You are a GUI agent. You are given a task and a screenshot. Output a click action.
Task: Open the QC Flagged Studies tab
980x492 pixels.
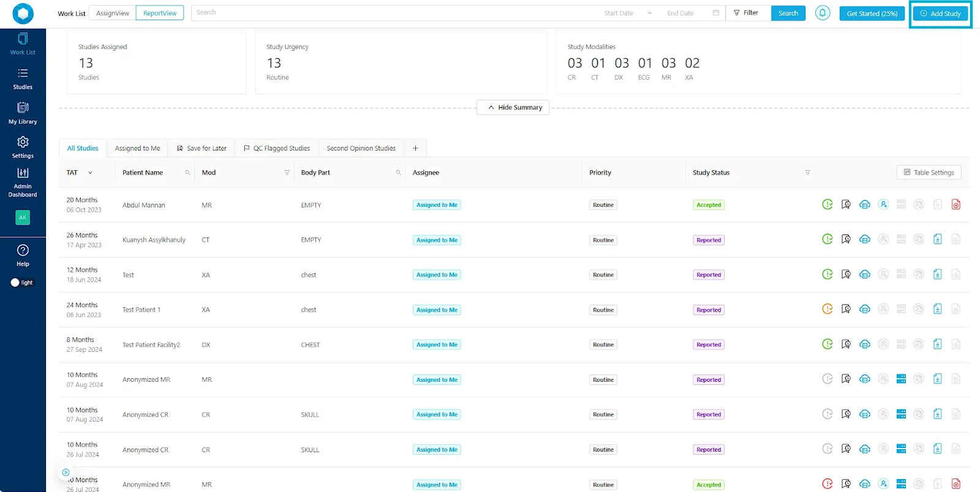[277, 148]
